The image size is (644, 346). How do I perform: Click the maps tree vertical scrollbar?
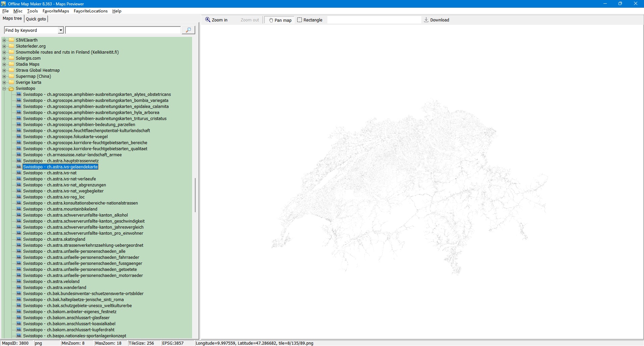(x=195, y=195)
